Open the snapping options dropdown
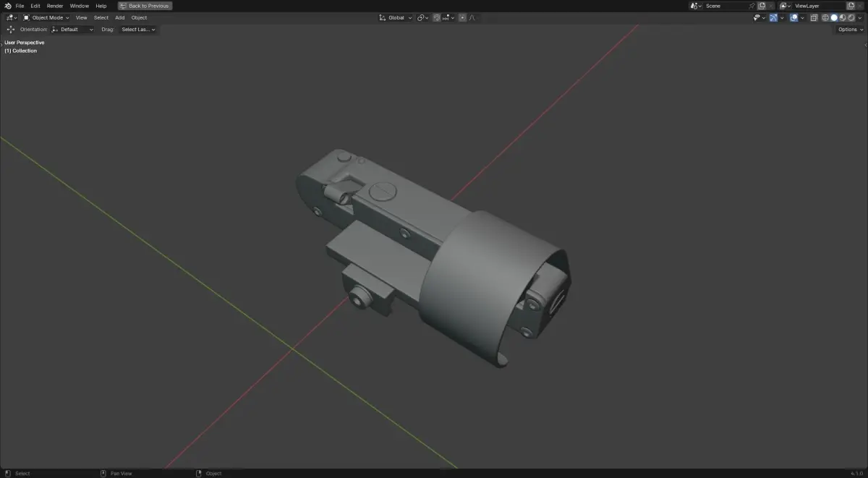Viewport: 868px width, 478px height. [448, 17]
